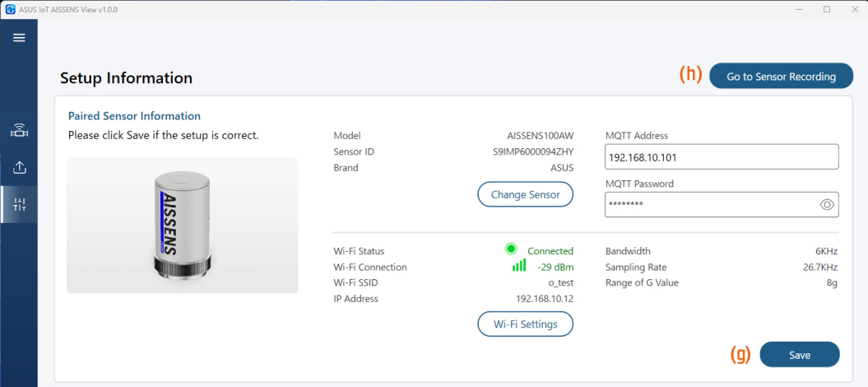Close the AISSENS View window
The height and width of the screenshot is (387, 868).
coord(854,9)
